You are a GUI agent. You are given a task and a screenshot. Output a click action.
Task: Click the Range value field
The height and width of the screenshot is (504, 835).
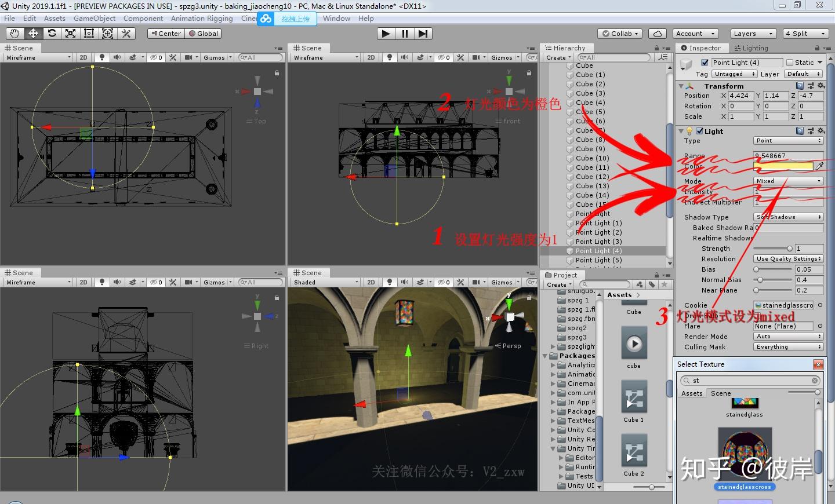[789, 156]
